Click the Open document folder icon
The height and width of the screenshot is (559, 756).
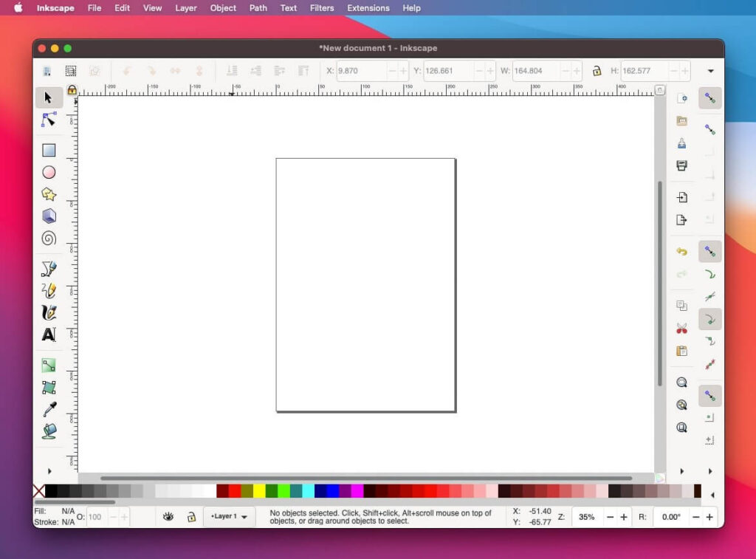click(x=681, y=120)
